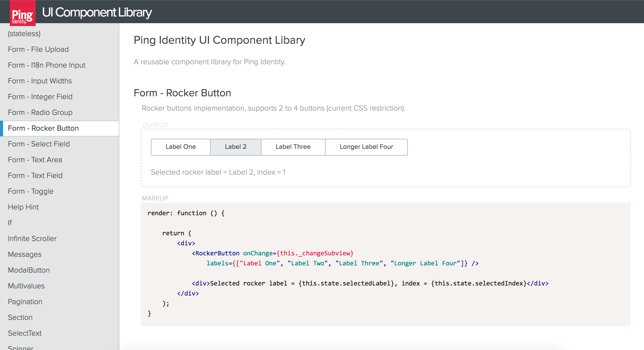Open Form - I18n Phone Input page
The image size is (644, 350).
click(47, 65)
